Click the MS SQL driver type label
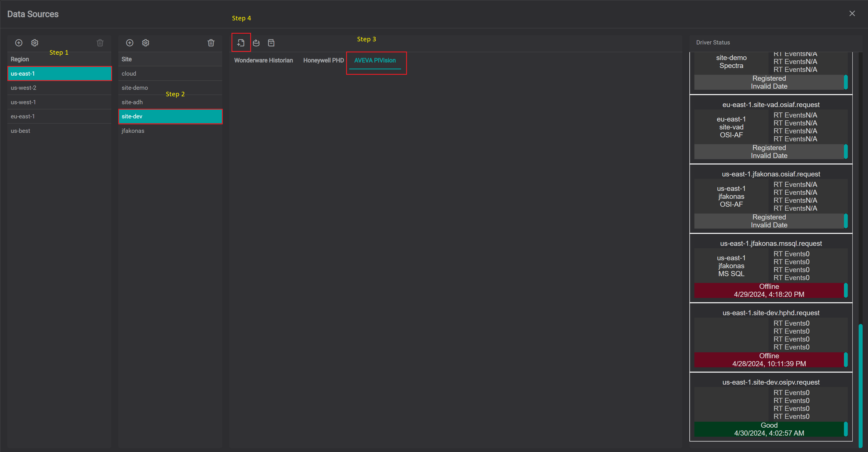The width and height of the screenshot is (868, 452). 731,274
